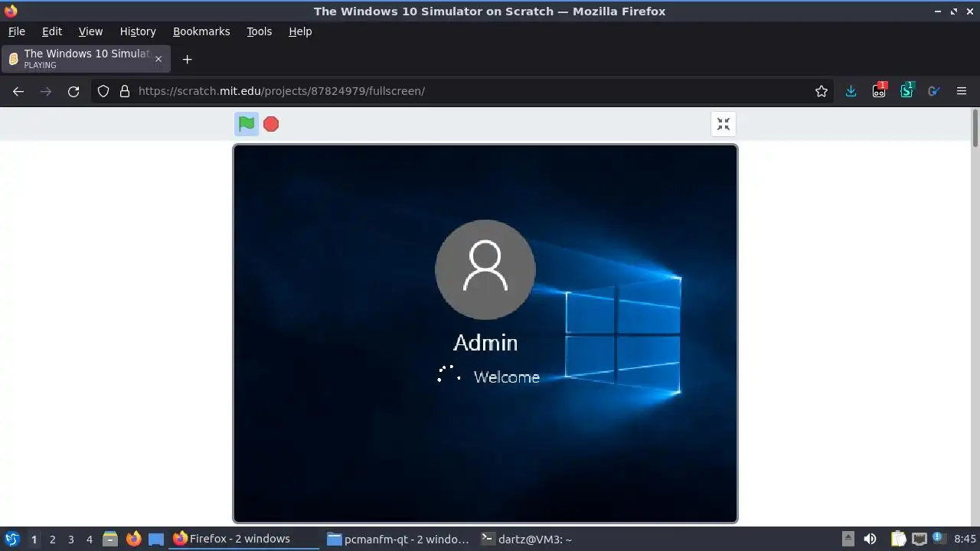Click the Admin user avatar
The width and height of the screenshot is (980, 551).
click(485, 269)
